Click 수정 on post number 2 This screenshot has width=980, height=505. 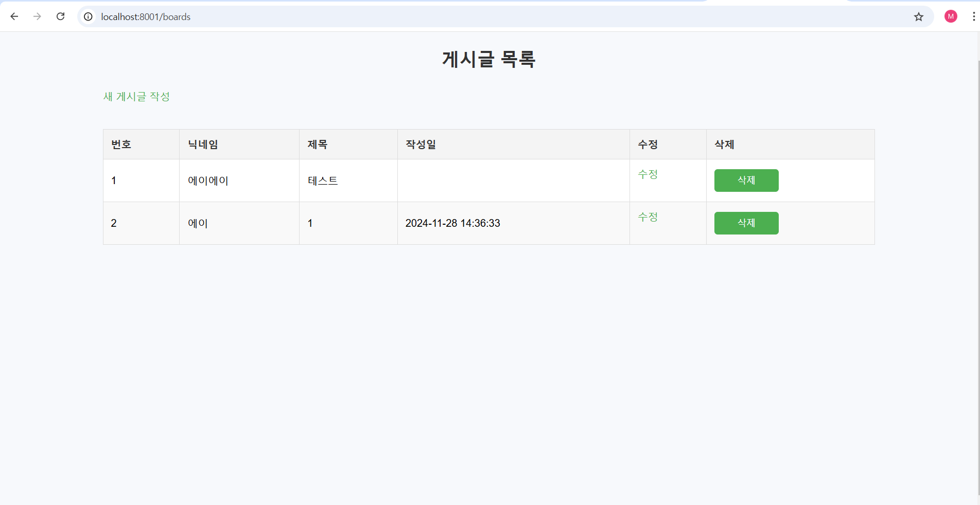(647, 217)
